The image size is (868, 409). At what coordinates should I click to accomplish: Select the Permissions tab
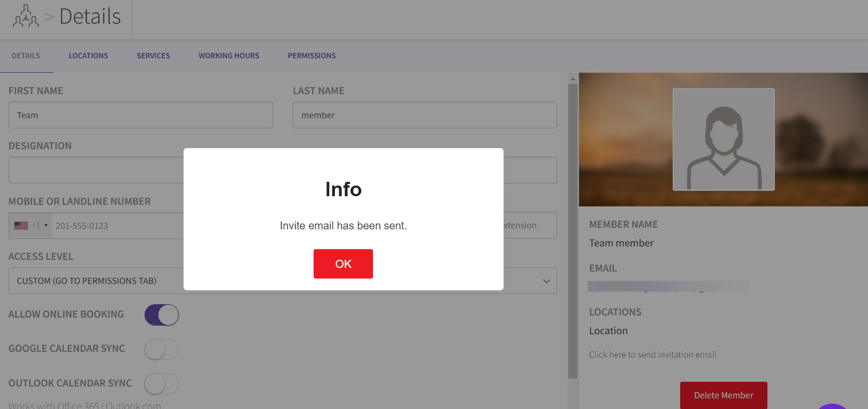(x=311, y=56)
